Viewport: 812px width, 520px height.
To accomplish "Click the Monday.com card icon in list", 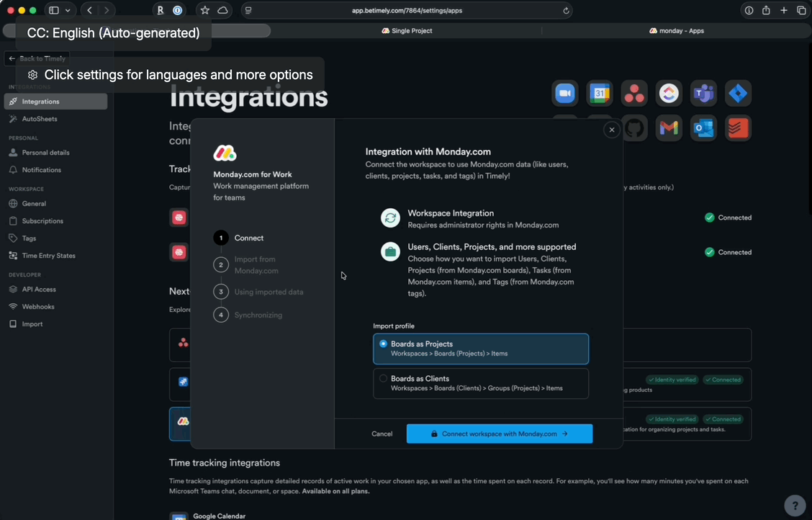I will (183, 421).
